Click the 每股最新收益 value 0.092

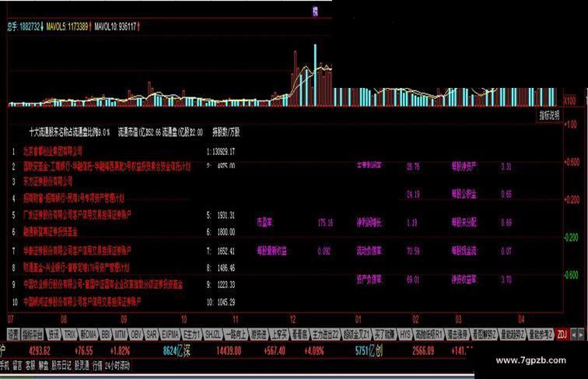(x=324, y=251)
